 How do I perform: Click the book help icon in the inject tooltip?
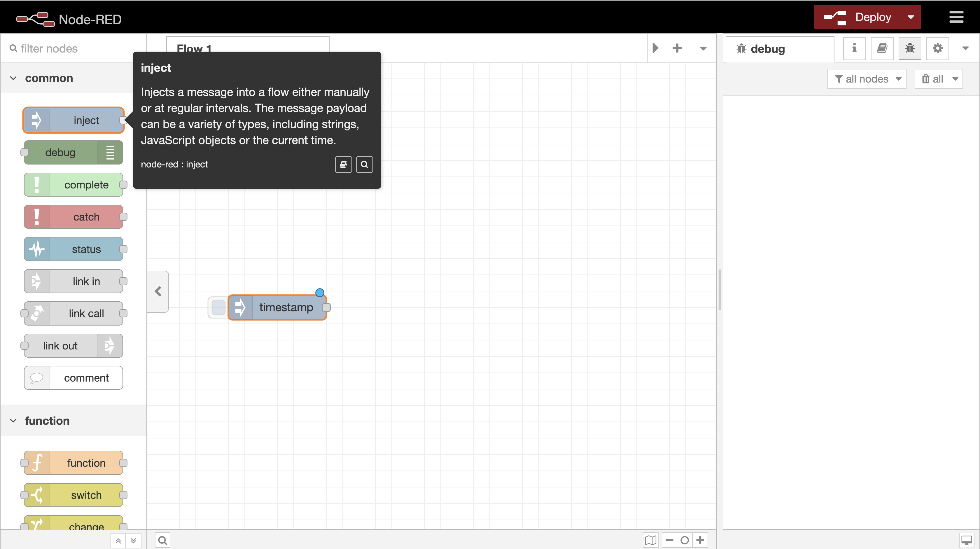343,164
